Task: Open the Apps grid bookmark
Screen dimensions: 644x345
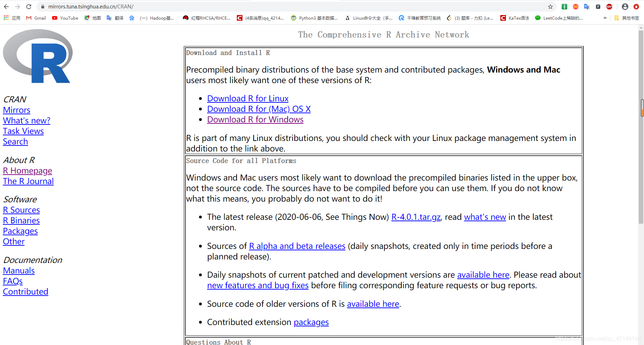Action: [12, 18]
